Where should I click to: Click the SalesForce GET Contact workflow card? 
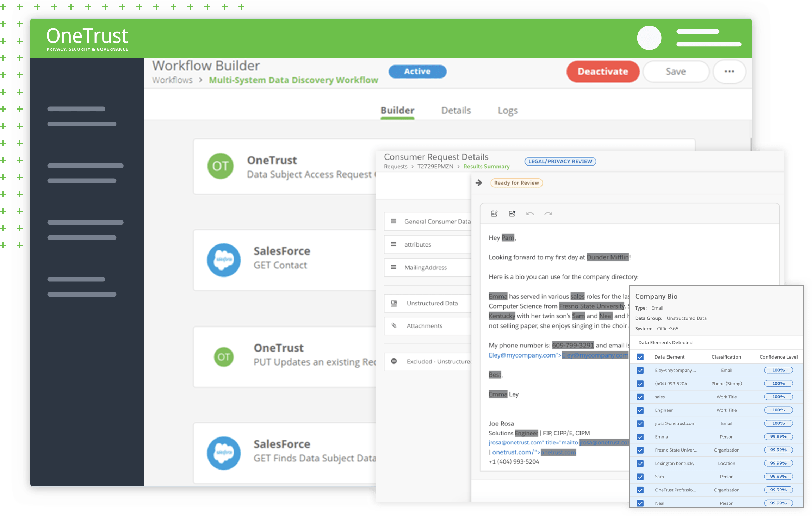285,260
